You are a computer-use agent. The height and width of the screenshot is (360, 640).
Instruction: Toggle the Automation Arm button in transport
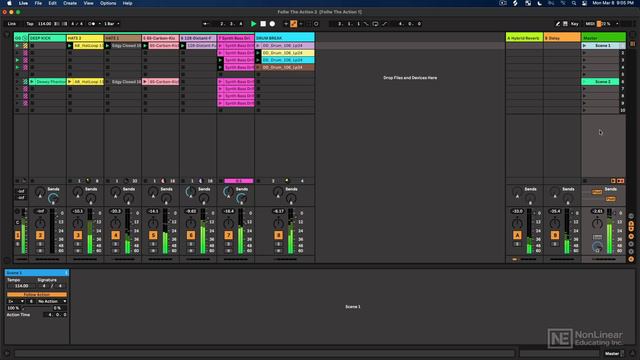coord(293,24)
